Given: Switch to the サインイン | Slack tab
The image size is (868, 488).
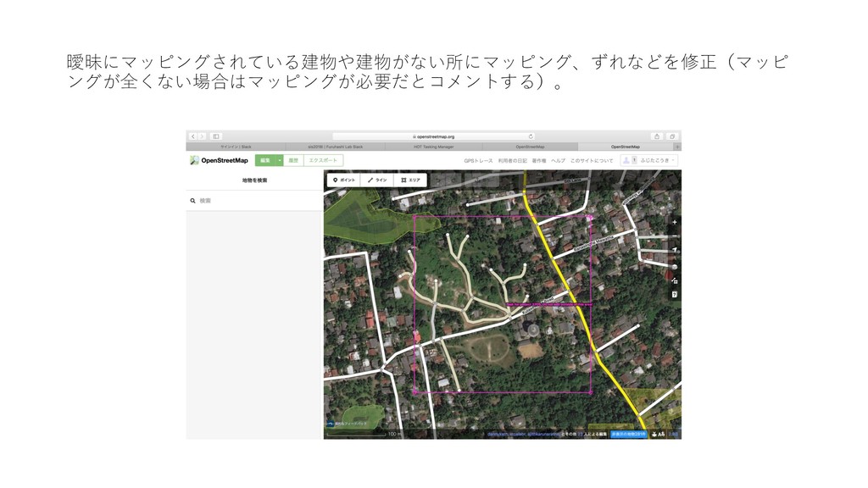Looking at the screenshot, I should (236, 147).
